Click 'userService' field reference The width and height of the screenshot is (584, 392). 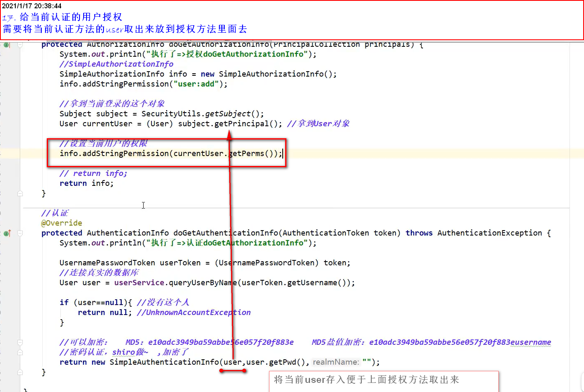pos(139,283)
